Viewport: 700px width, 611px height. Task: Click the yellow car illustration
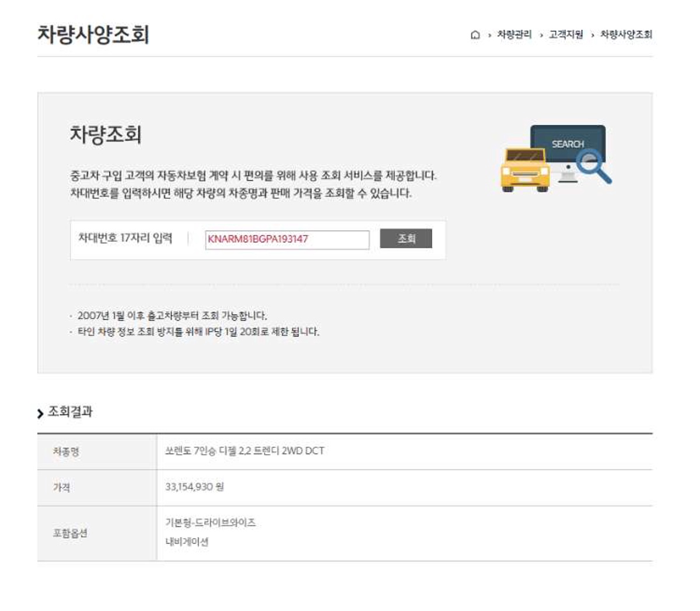(x=524, y=170)
